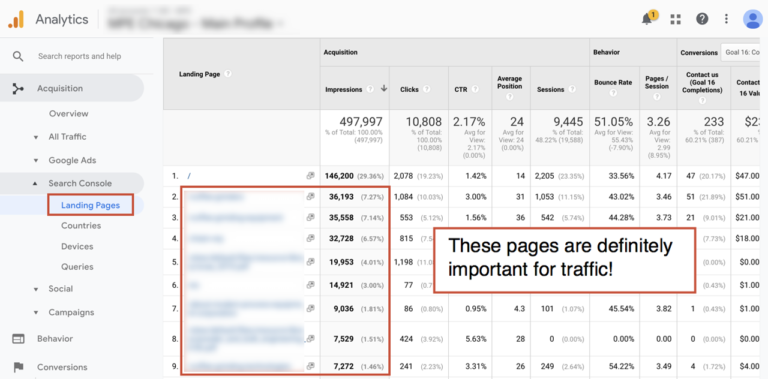Open the notifications bell icon

click(647, 20)
